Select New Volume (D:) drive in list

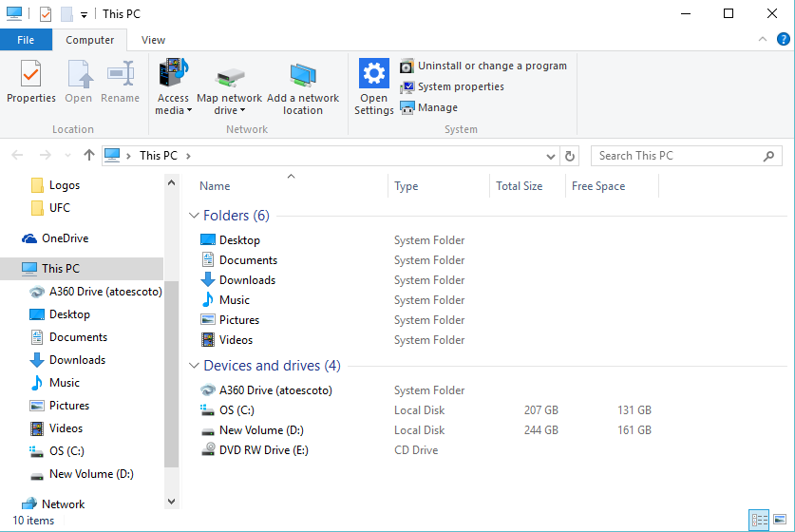(x=252, y=430)
